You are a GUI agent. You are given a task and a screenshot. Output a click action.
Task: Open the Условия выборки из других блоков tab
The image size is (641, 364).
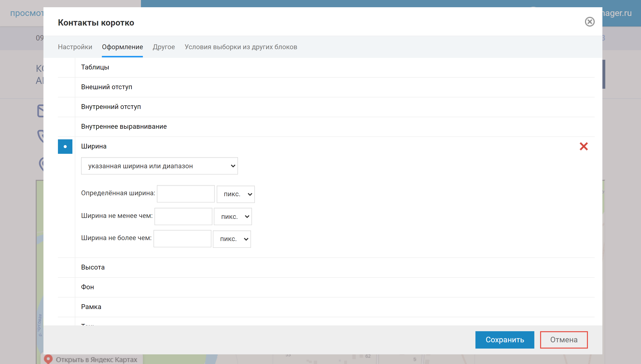point(241,47)
